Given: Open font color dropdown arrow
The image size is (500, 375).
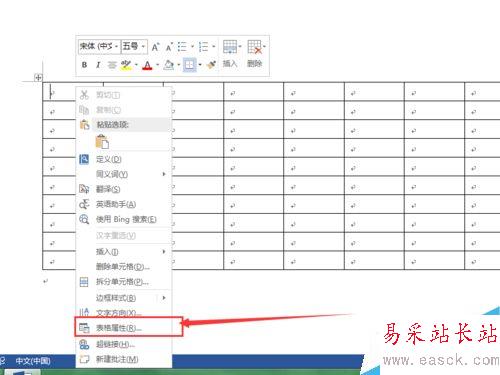Looking at the screenshot, I should (157, 65).
